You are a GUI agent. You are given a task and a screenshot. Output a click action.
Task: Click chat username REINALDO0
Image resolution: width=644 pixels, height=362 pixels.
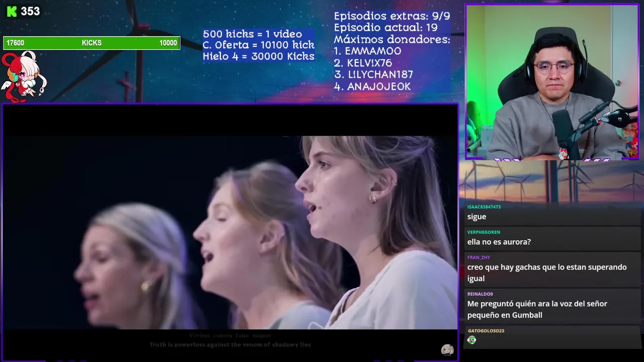[480, 294]
